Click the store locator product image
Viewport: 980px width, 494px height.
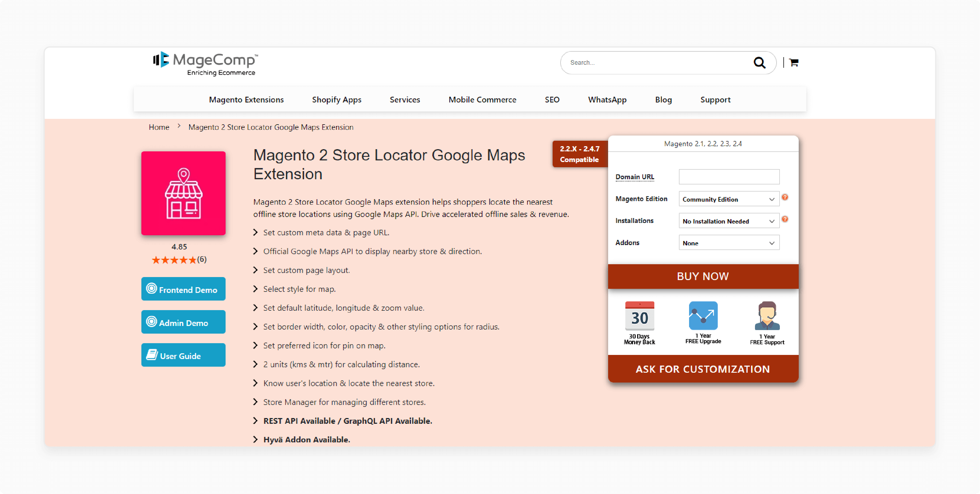[183, 193]
